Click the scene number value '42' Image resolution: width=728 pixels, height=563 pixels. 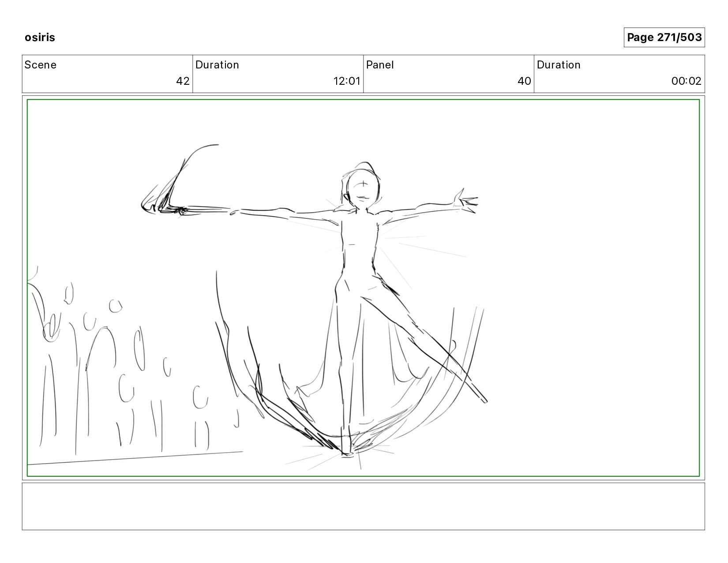pyautogui.click(x=183, y=81)
